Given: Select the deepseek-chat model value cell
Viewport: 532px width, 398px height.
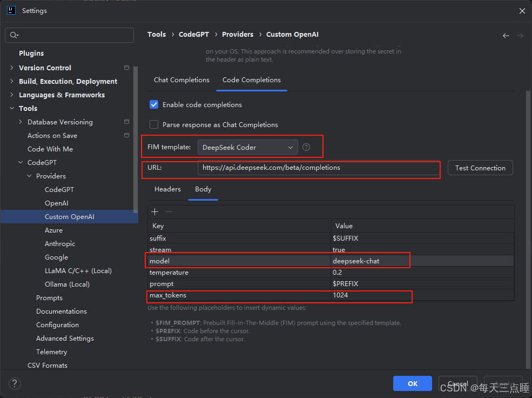Looking at the screenshot, I should 422,261.
